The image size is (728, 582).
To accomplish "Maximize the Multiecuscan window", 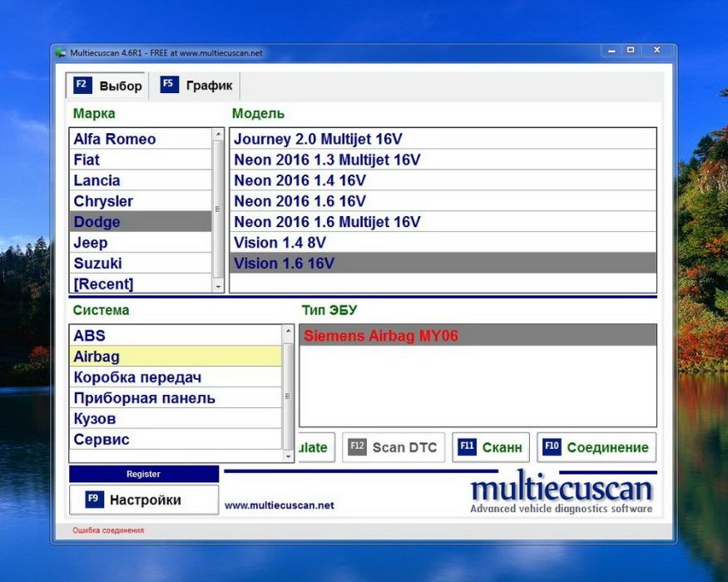I will tap(631, 50).
